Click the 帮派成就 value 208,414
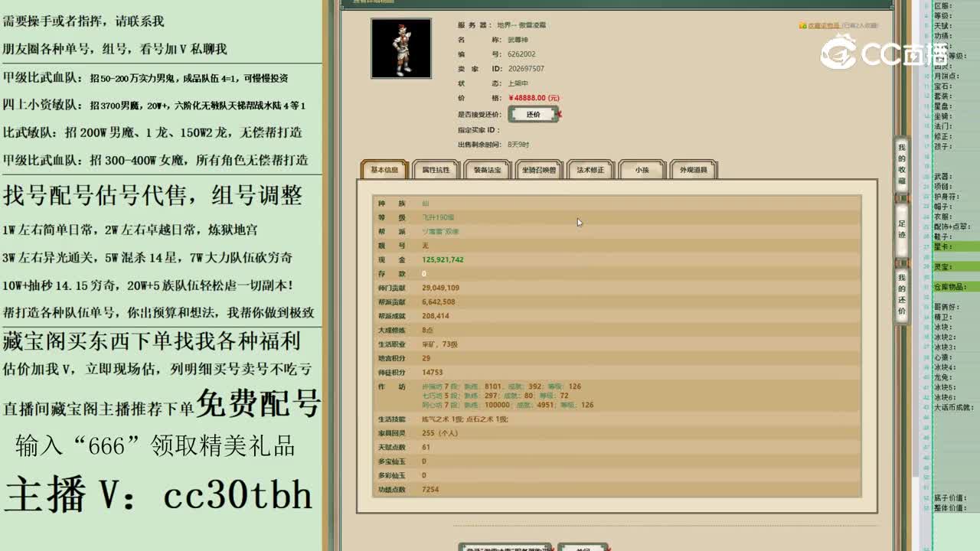Image resolution: width=980 pixels, height=551 pixels. (x=436, y=315)
